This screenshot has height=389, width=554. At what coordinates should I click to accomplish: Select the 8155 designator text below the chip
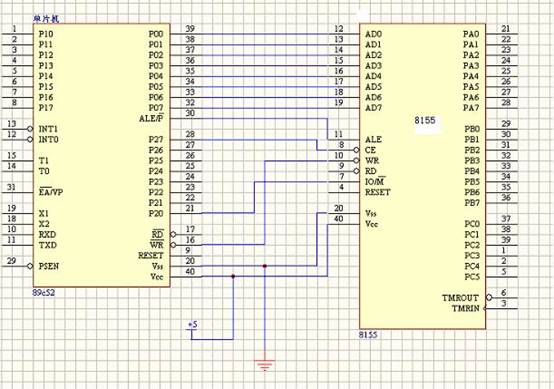(368, 335)
